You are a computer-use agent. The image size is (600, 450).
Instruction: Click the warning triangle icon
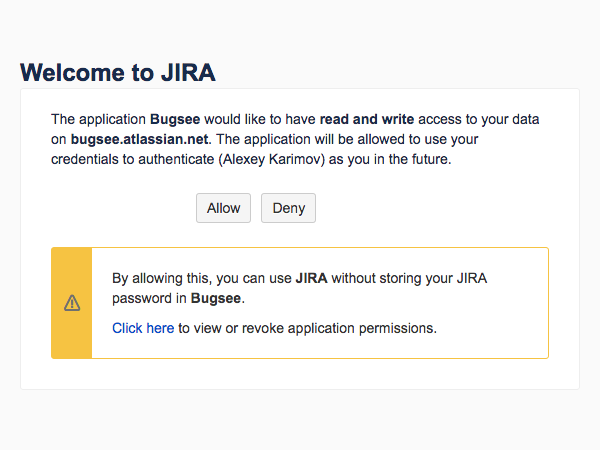pos(72,303)
